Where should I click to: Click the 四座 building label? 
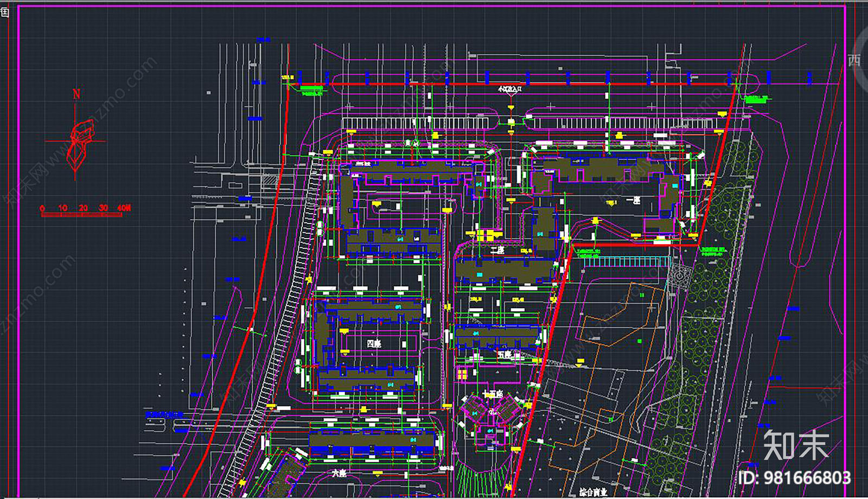click(374, 344)
